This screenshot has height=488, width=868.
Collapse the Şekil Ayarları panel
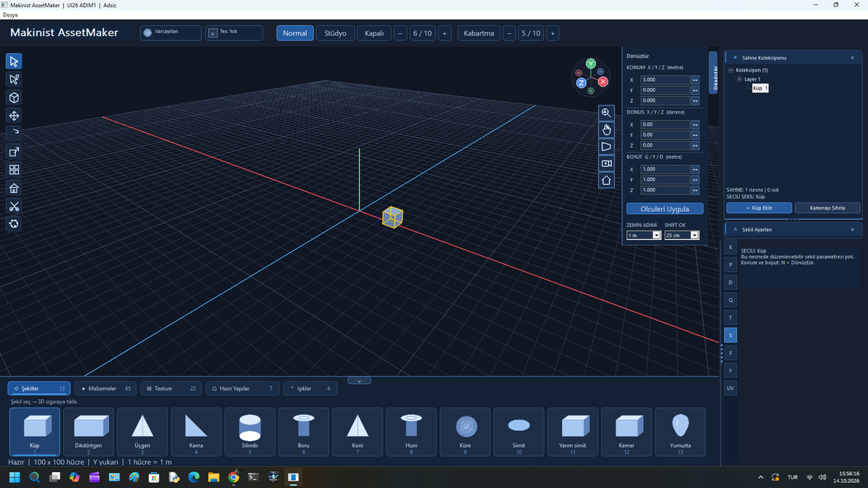852,229
